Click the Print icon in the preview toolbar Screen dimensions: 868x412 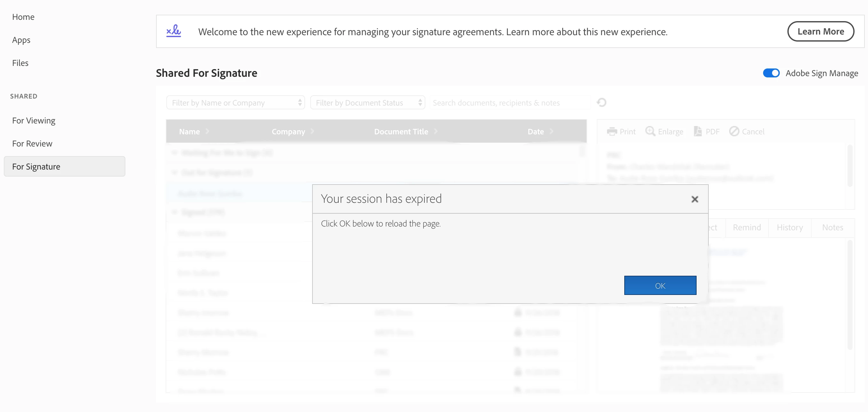point(612,131)
